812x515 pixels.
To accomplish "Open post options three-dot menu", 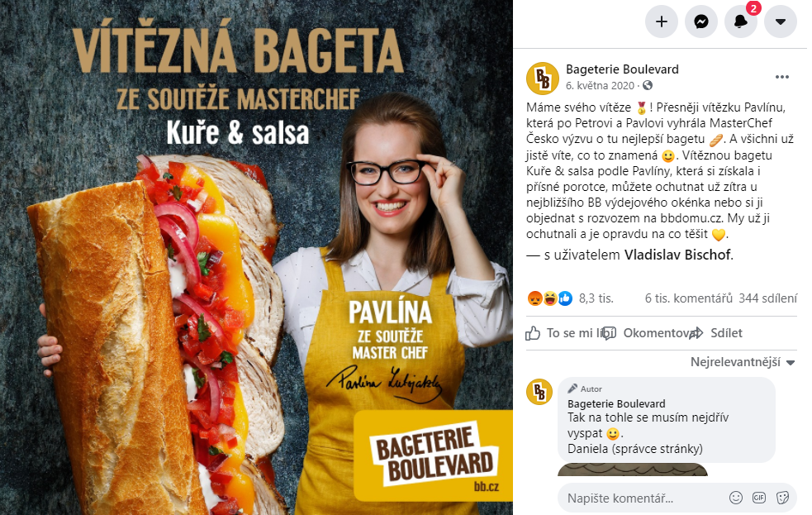I will click(782, 77).
